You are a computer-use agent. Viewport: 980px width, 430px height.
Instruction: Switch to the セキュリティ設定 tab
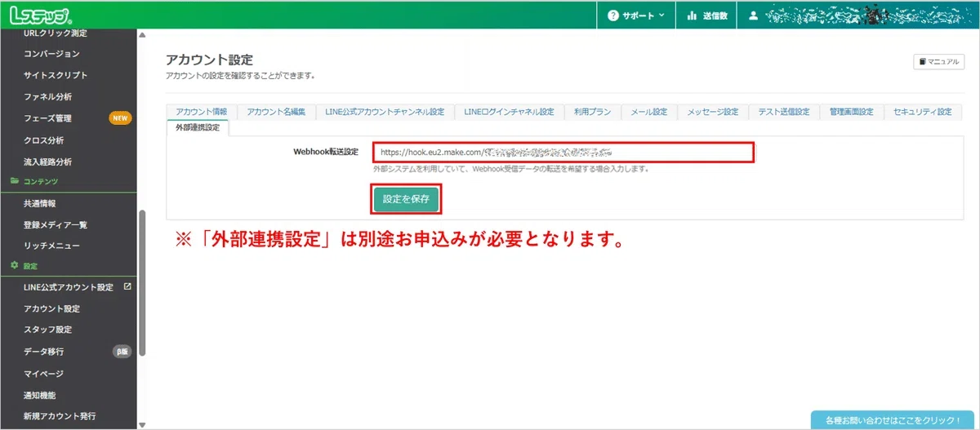(x=922, y=112)
